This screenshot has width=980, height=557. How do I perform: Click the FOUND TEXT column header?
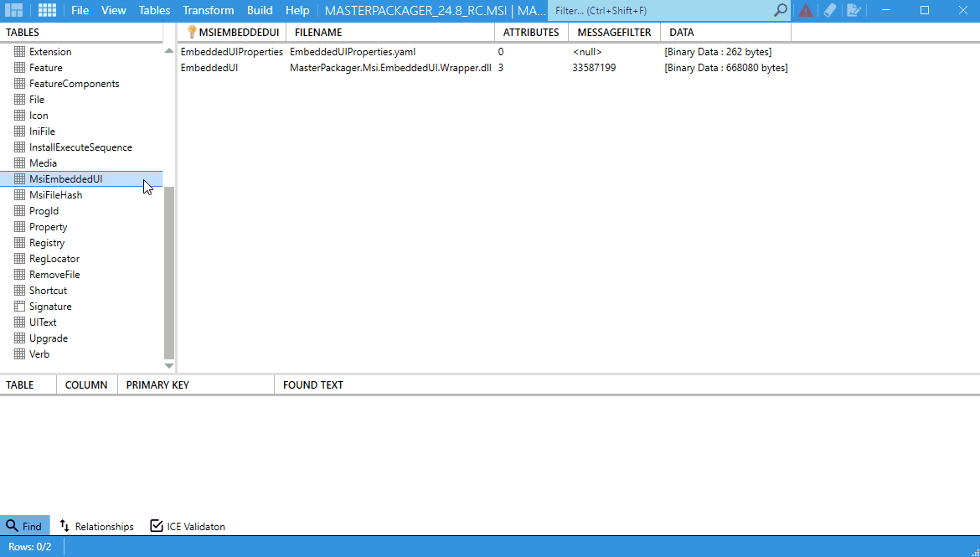click(x=313, y=385)
